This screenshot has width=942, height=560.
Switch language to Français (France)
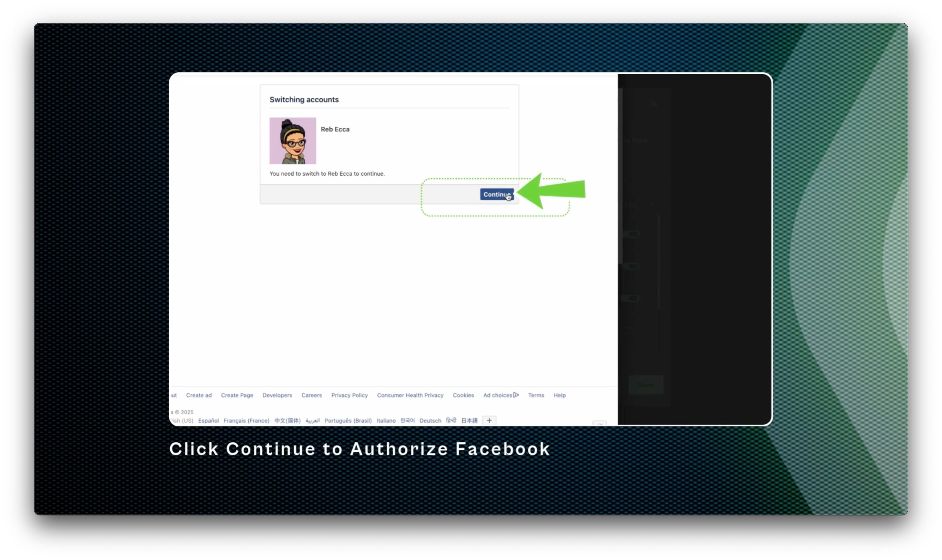click(x=246, y=420)
